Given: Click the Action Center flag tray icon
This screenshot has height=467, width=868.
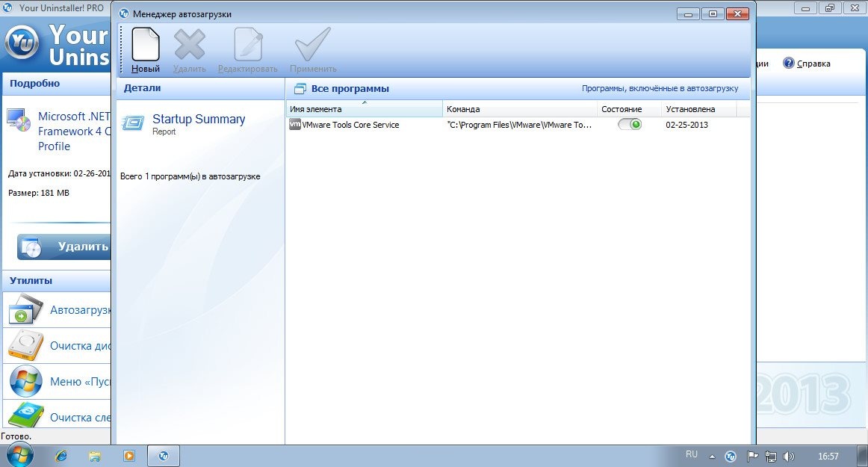Looking at the screenshot, I should (752, 457).
